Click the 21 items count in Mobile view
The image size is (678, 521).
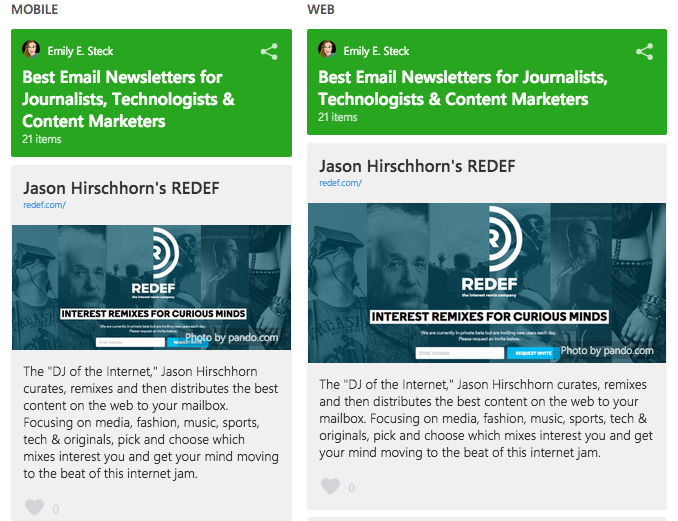pos(42,139)
